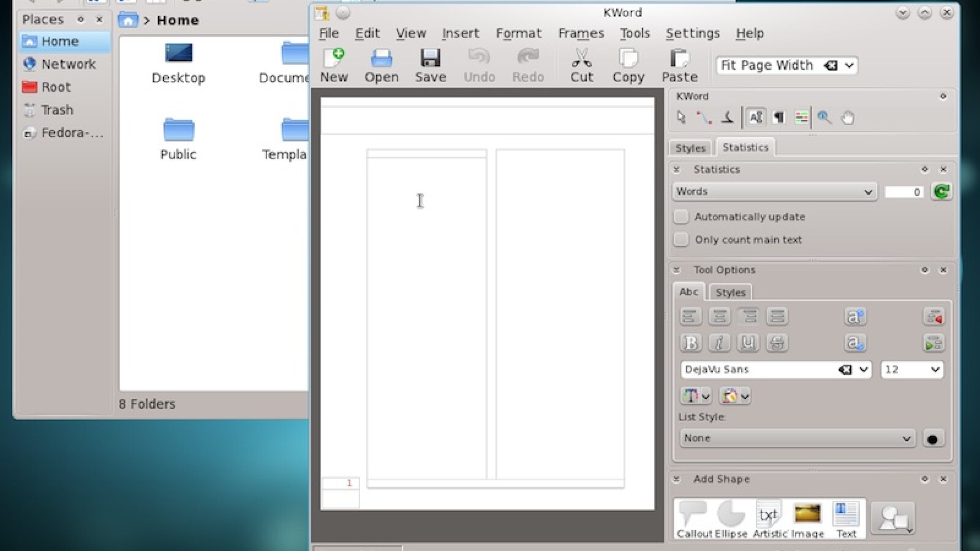Open the List Style None dropdown

point(797,438)
